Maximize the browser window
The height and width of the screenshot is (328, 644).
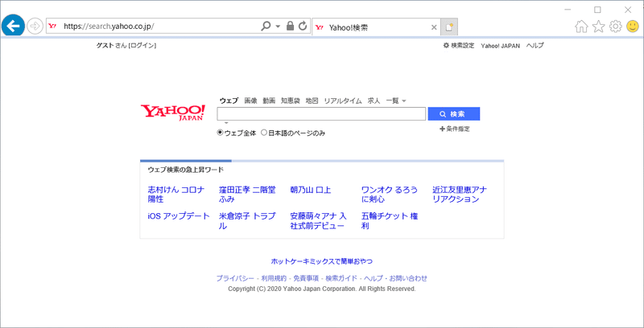coord(597,10)
